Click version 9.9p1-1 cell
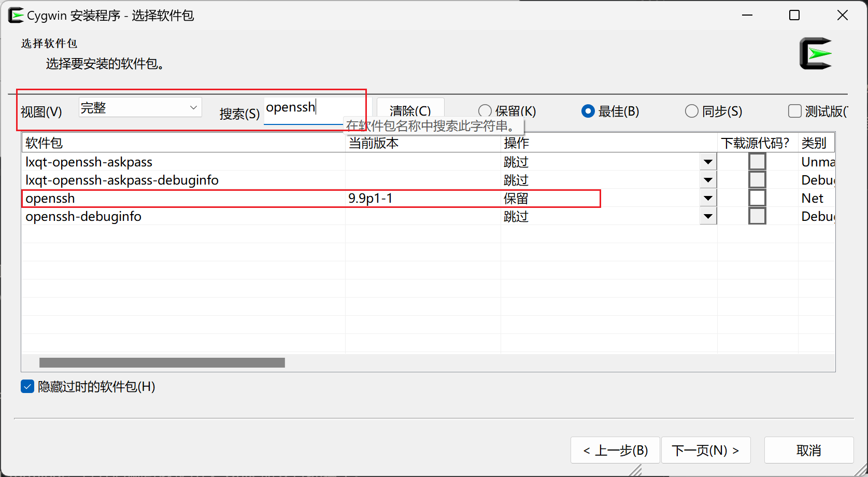This screenshot has height=477, width=868. [x=371, y=198]
